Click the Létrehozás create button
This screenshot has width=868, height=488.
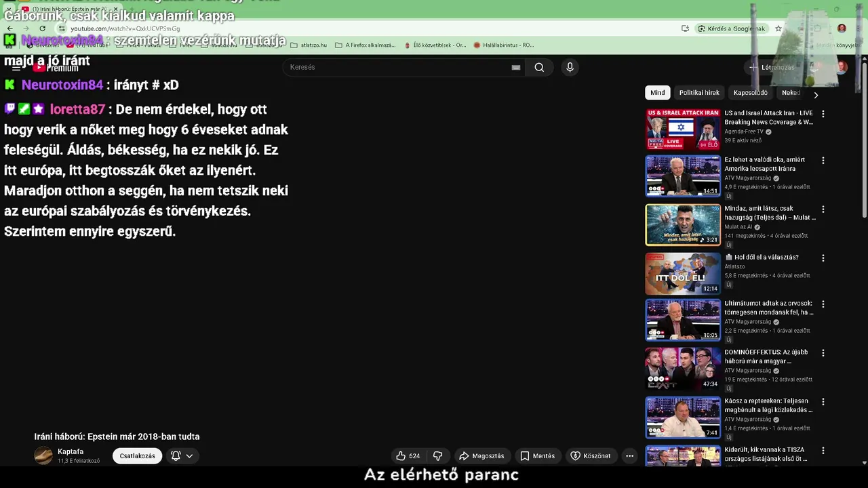(772, 67)
